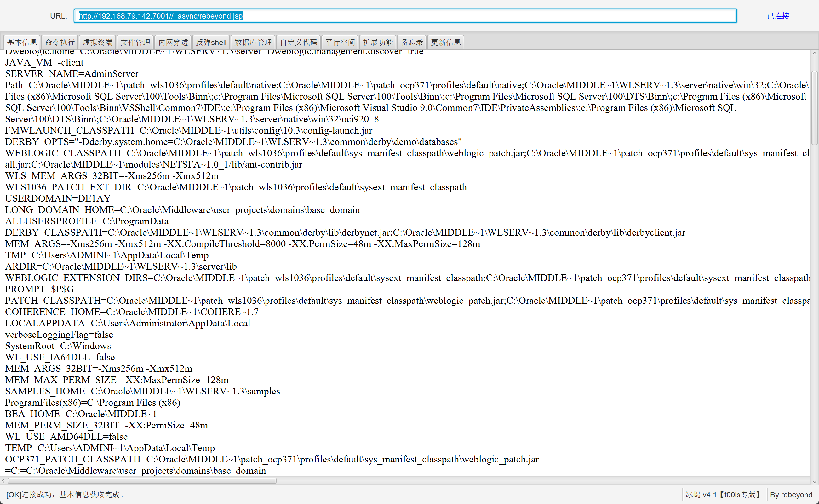Open the 备忘录 tab

(412, 42)
